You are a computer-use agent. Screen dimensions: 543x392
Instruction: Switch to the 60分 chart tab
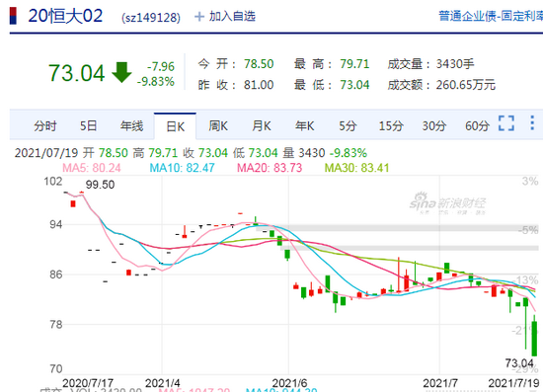(477, 125)
